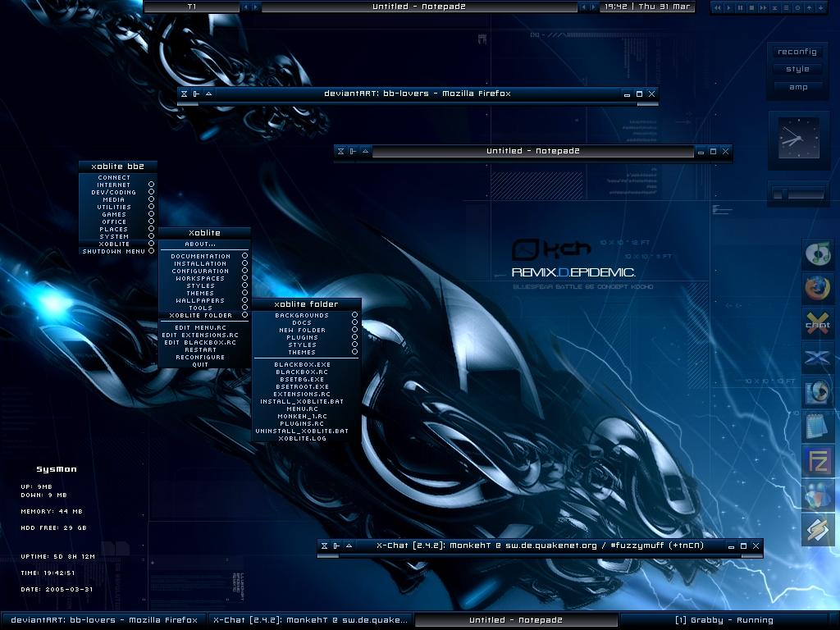Skip forward in the media control bar

point(764,7)
